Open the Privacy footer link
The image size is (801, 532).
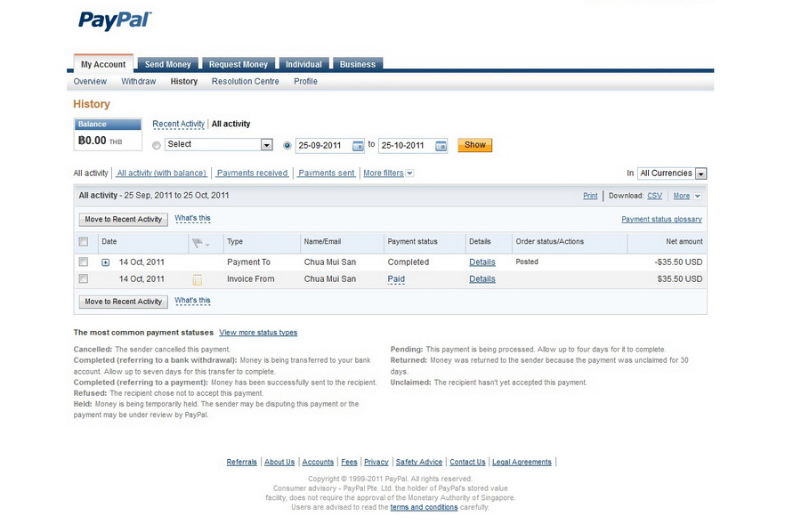[376, 462]
